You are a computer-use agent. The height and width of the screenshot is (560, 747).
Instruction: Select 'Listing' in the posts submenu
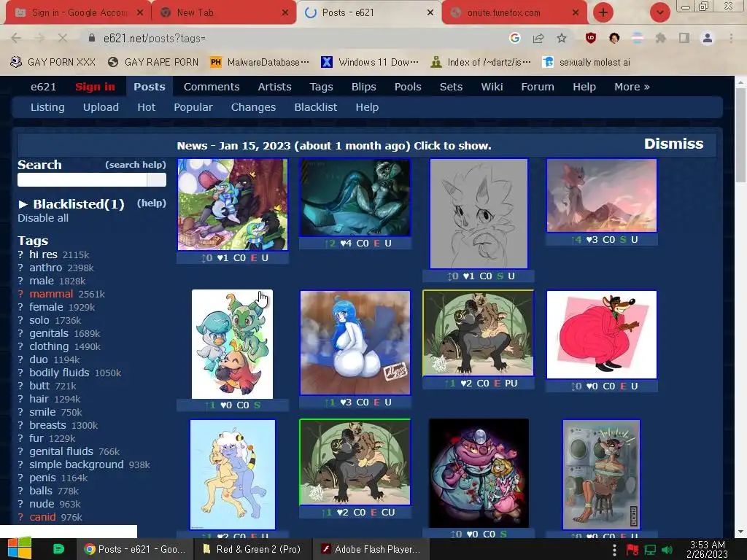(x=47, y=107)
